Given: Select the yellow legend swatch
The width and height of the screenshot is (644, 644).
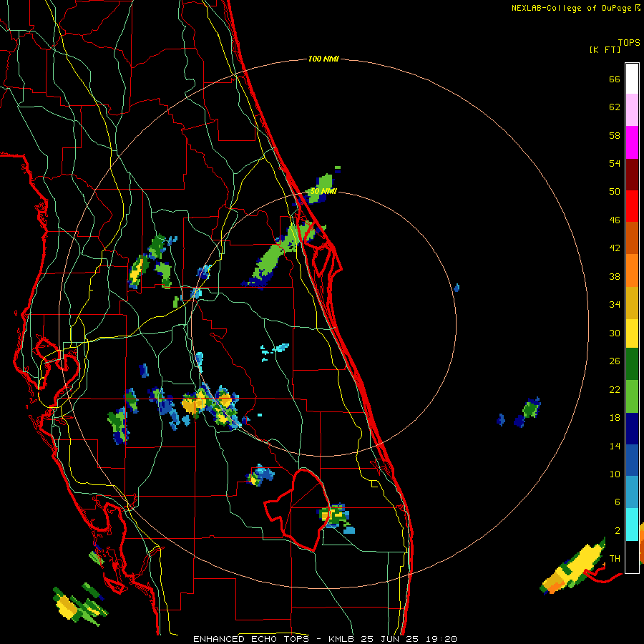Looking at the screenshot, I should pyautogui.click(x=632, y=333).
